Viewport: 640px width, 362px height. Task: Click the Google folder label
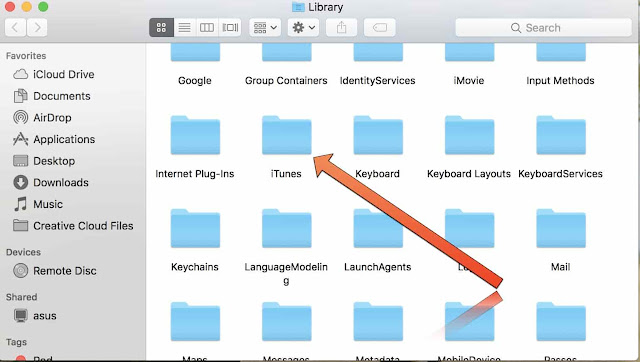195,81
